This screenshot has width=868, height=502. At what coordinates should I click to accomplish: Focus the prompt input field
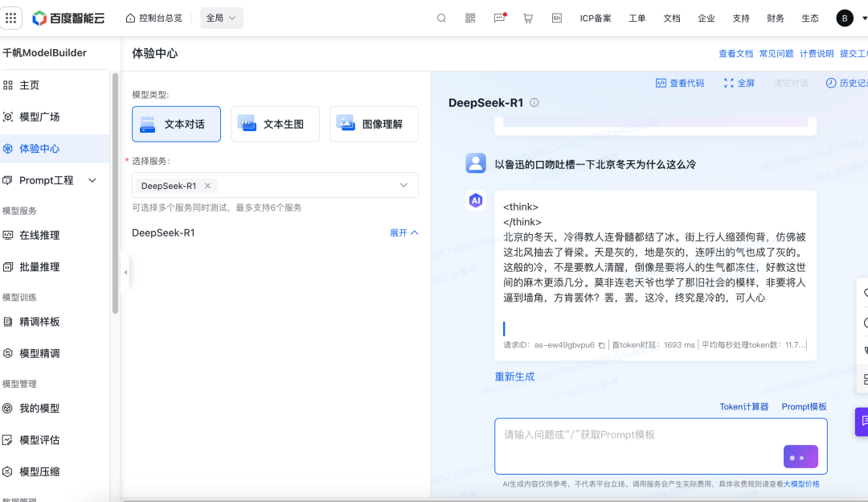661,446
